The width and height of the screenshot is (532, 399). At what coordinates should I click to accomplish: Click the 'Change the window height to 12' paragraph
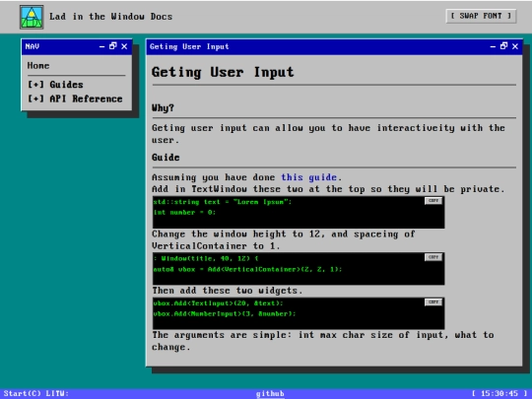(x=284, y=239)
